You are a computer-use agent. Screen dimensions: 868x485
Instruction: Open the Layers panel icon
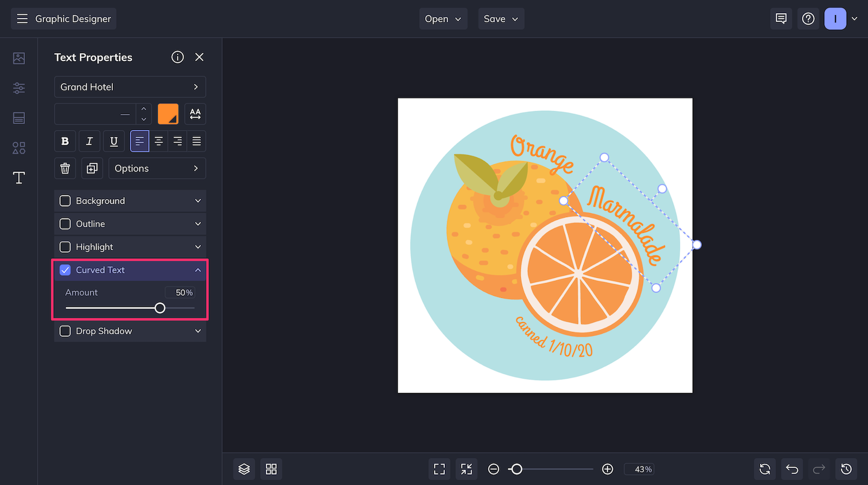pos(244,469)
